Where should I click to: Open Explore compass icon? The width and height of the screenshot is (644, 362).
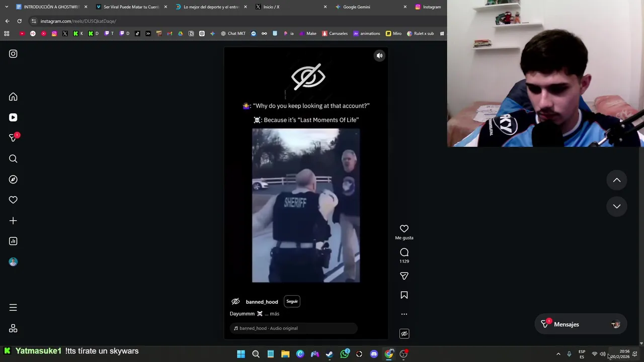[x=13, y=179]
